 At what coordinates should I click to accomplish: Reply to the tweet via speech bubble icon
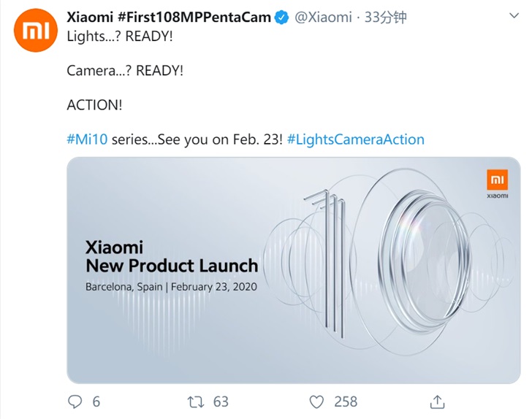coord(75,401)
